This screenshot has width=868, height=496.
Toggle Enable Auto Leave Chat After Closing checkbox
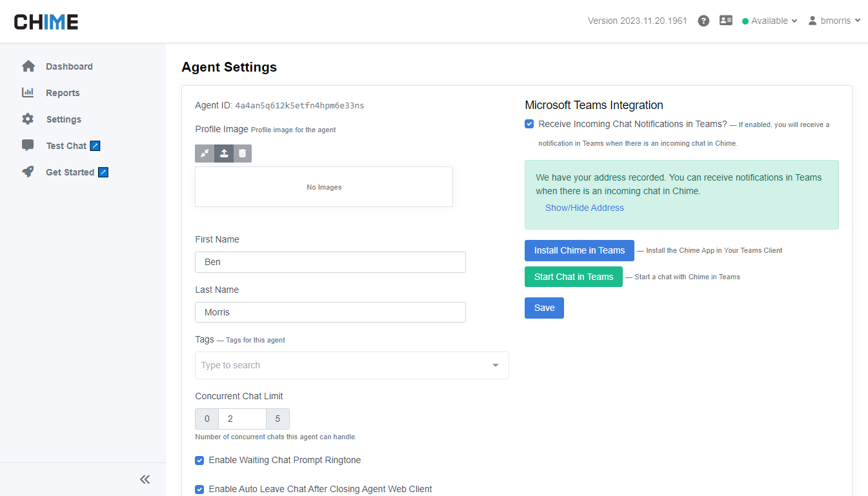coord(199,490)
